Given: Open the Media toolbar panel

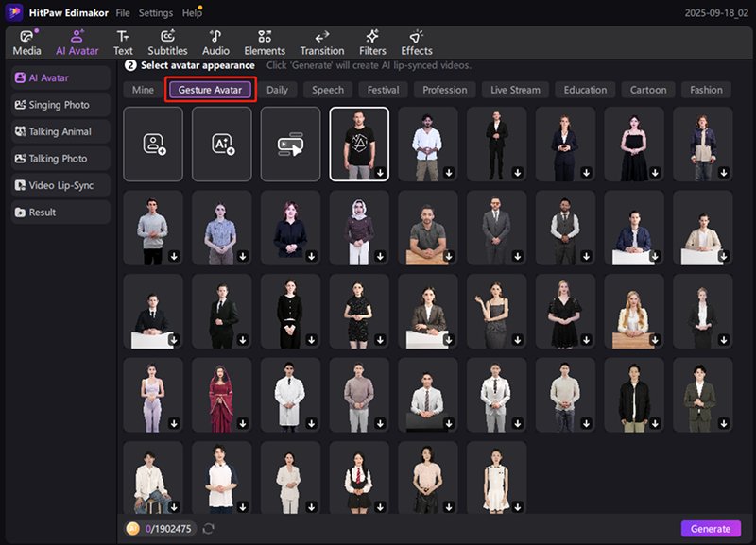Looking at the screenshot, I should point(26,43).
